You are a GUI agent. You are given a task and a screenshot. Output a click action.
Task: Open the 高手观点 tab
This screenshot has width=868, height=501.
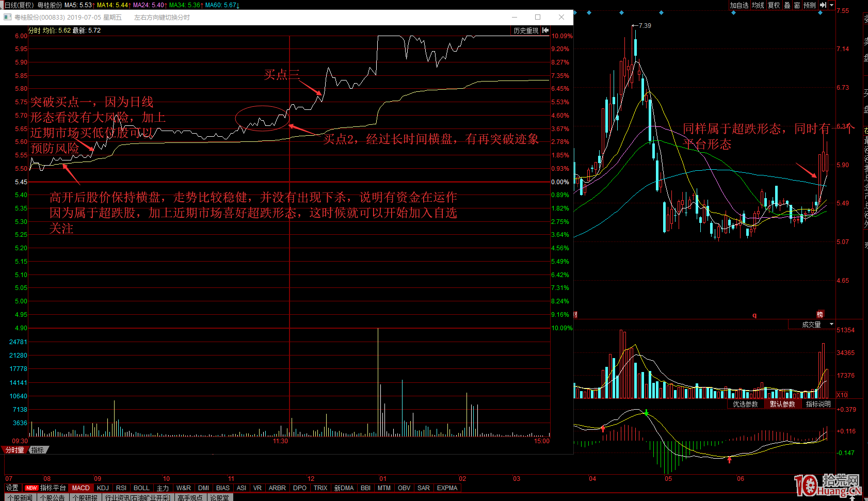tap(190, 497)
